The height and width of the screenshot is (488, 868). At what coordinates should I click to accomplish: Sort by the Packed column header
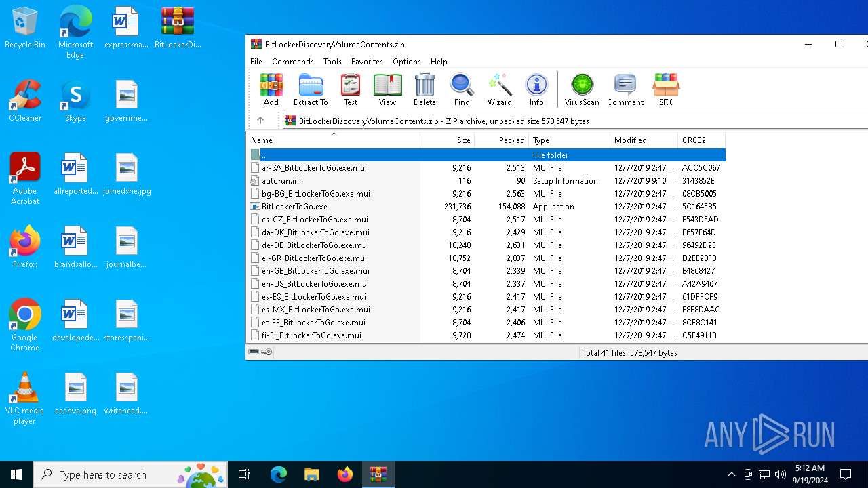[x=502, y=140]
